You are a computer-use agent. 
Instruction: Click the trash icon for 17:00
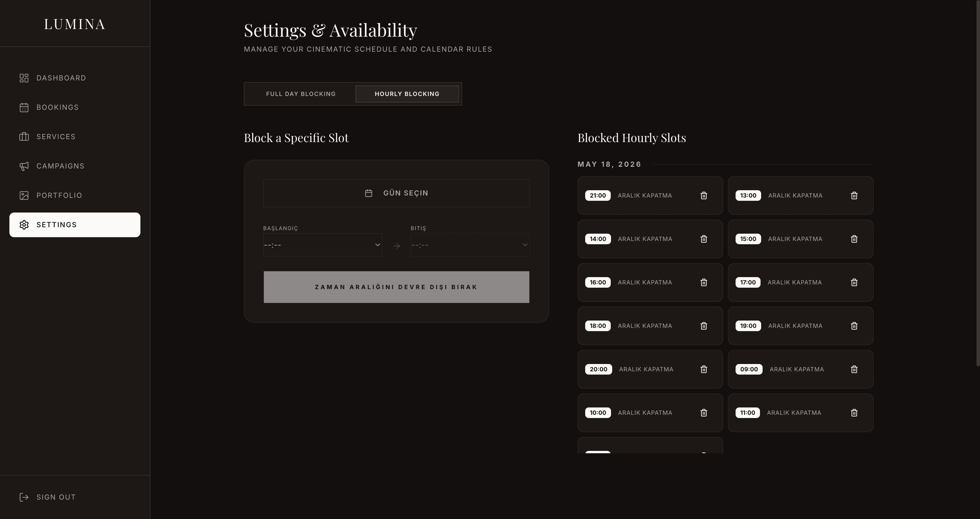[854, 282]
